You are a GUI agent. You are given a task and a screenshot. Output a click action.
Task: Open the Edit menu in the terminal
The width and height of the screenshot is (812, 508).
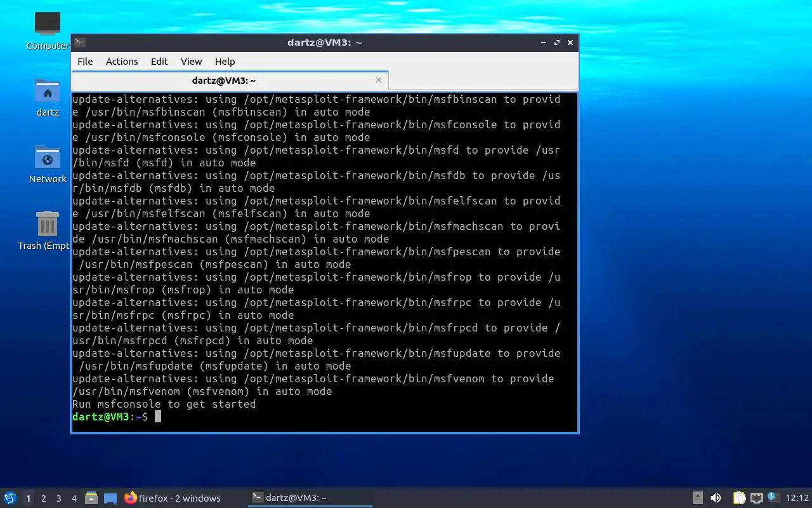point(159,61)
